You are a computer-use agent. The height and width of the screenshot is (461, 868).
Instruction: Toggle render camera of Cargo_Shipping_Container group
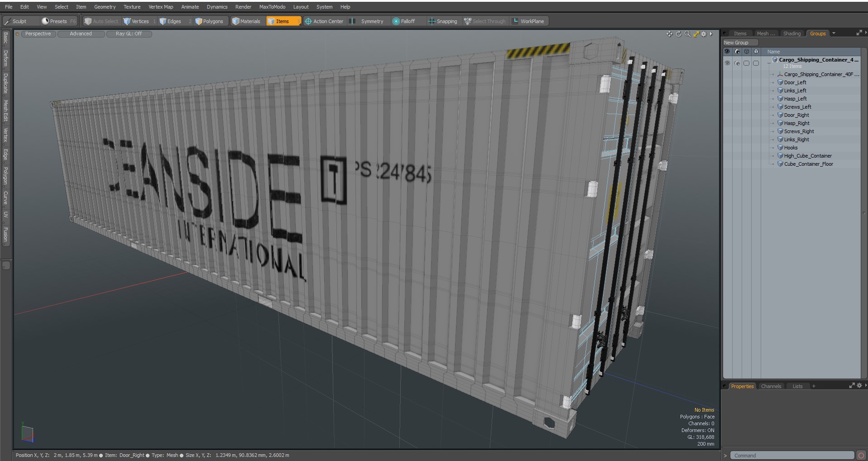(x=737, y=63)
